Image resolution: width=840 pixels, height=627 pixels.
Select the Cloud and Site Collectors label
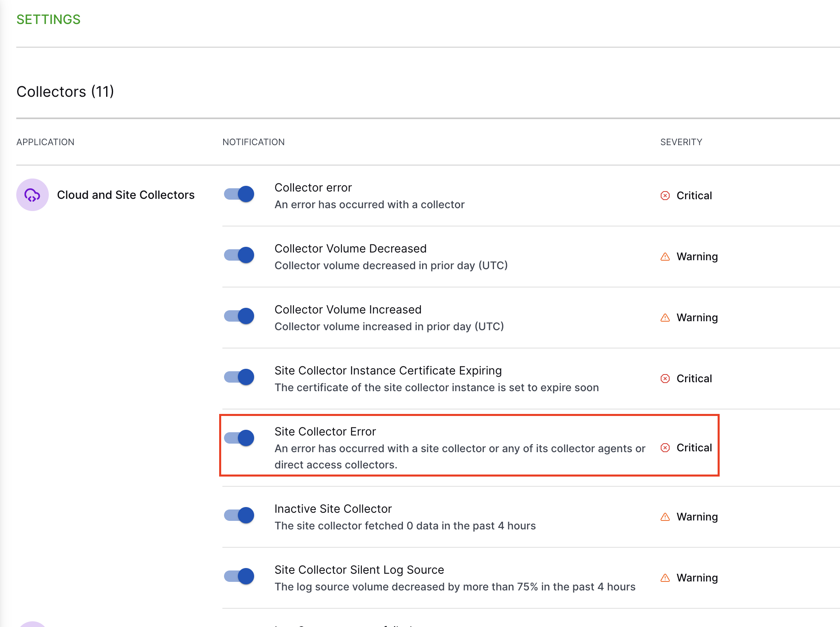(x=126, y=195)
